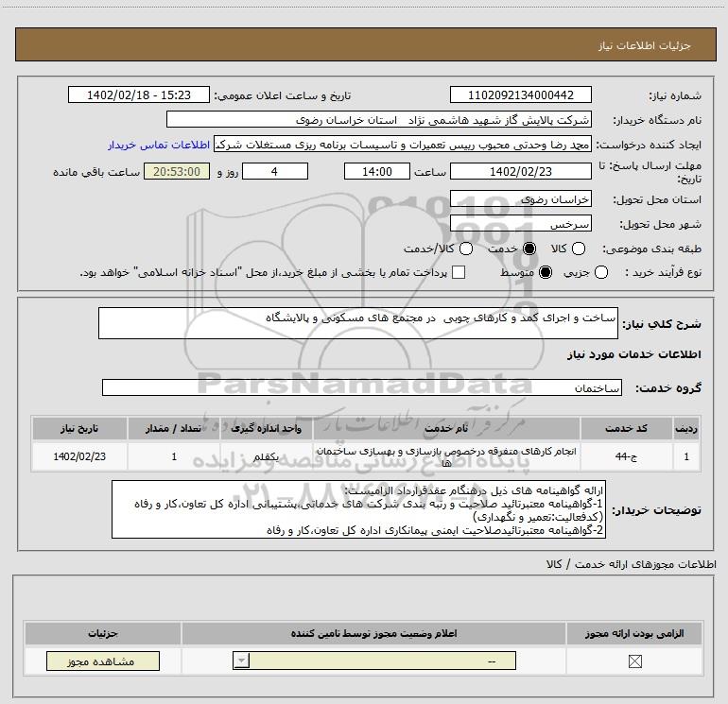728x704 pixels.
Task: Choose جزیی purchase process radio option
Action: click(x=600, y=272)
